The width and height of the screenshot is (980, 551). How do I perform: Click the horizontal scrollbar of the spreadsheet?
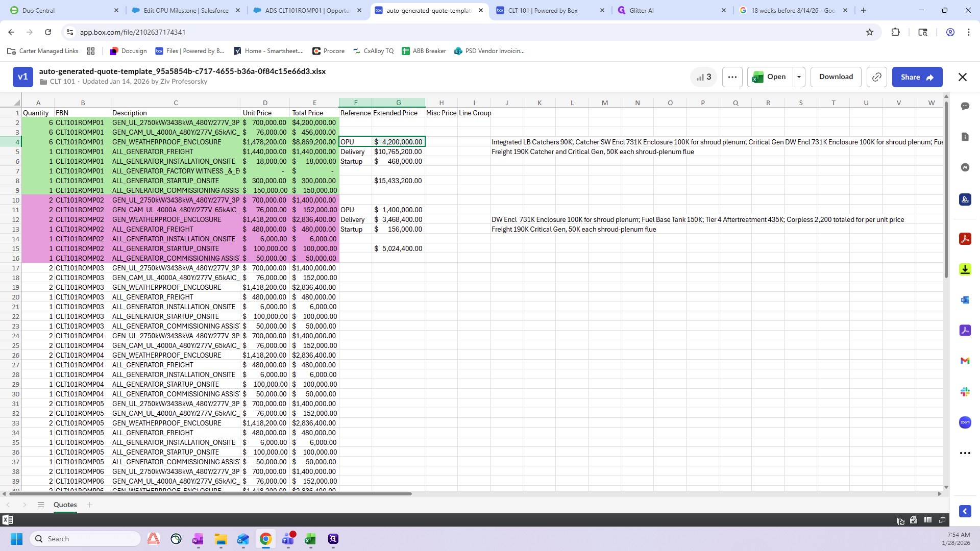[x=210, y=493]
